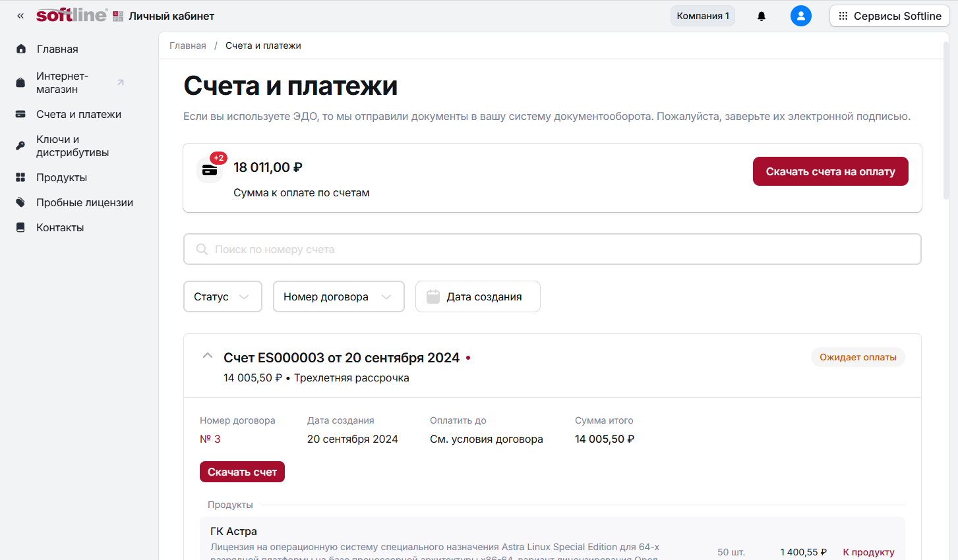Open the Сервисы Softline apps menu
958x560 pixels.
pyautogui.click(x=889, y=16)
